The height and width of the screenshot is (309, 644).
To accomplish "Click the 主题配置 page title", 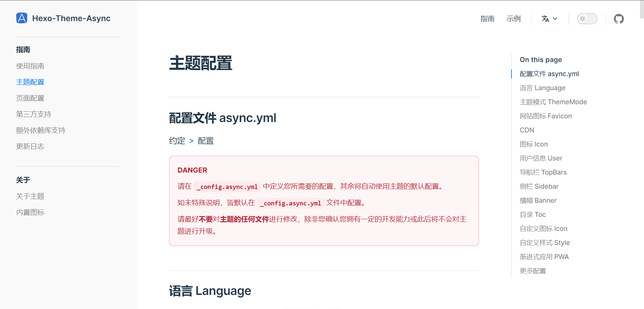I will tap(201, 63).
